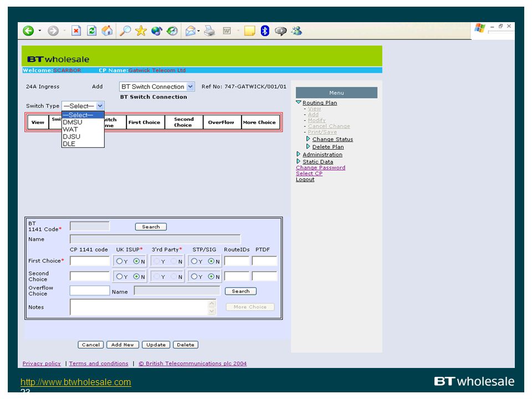Toggle the Switch Type dropdown arrow

(x=100, y=106)
